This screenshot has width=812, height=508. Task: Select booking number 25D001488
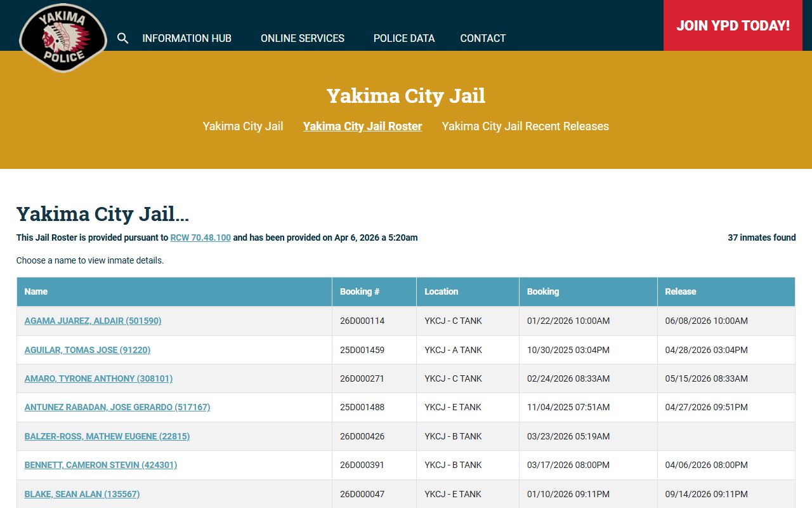click(362, 407)
